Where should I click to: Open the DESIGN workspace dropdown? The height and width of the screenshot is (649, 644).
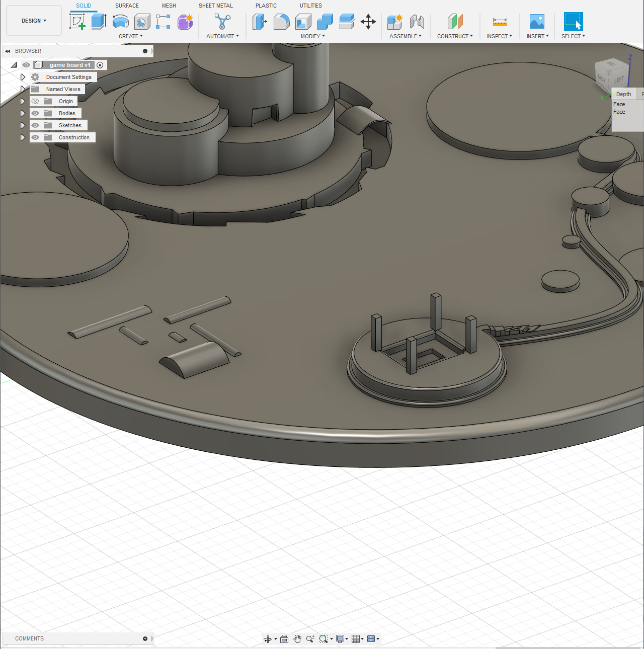click(x=34, y=21)
